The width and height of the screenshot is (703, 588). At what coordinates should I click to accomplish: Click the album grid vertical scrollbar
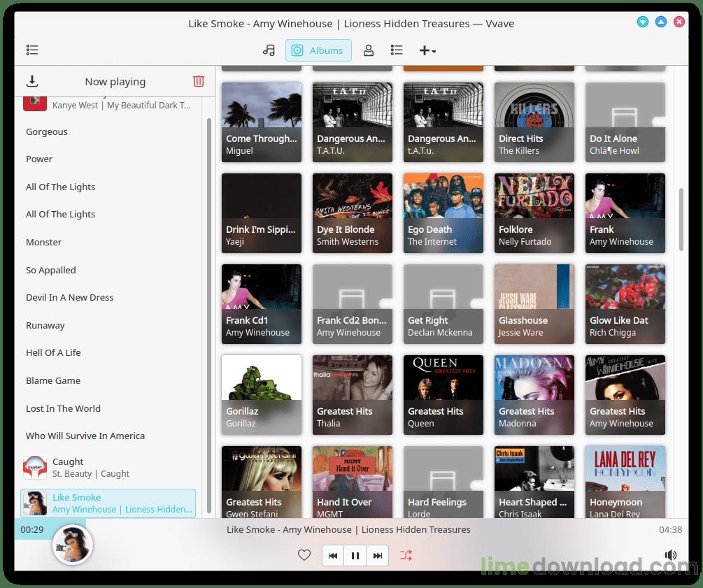682,220
